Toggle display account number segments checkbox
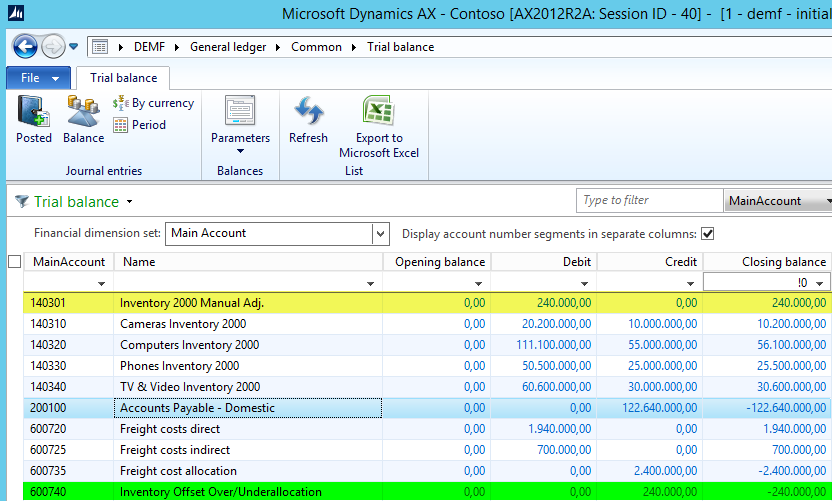832x501 pixels. (x=708, y=234)
